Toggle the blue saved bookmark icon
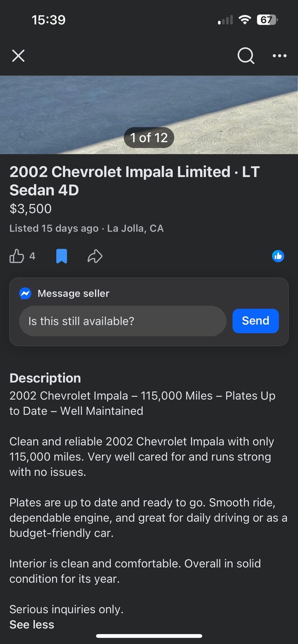298x644 pixels. coord(62,256)
